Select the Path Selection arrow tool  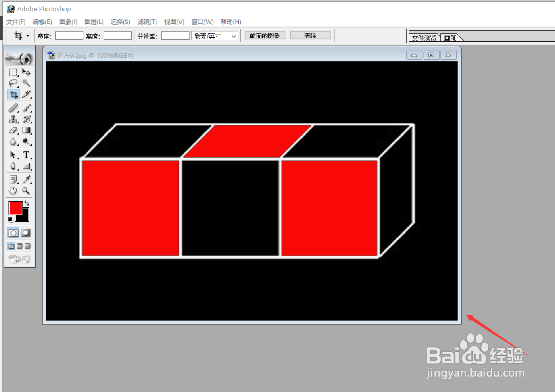click(13, 155)
